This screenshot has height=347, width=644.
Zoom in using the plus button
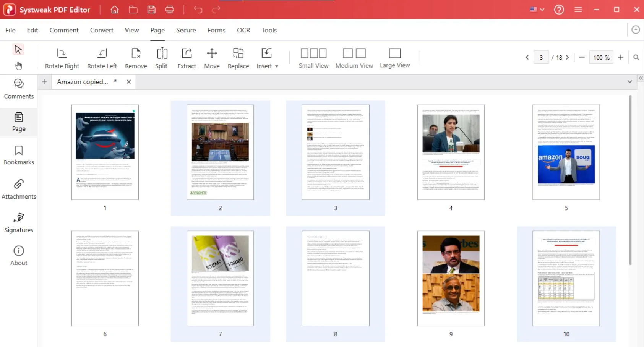pos(620,57)
